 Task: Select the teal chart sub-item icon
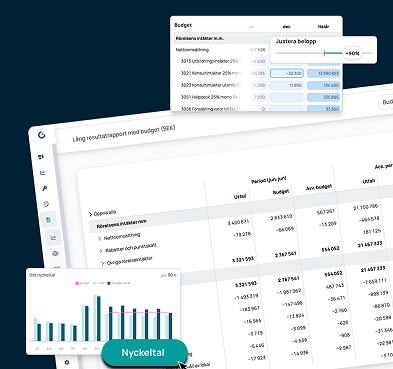tap(53, 238)
